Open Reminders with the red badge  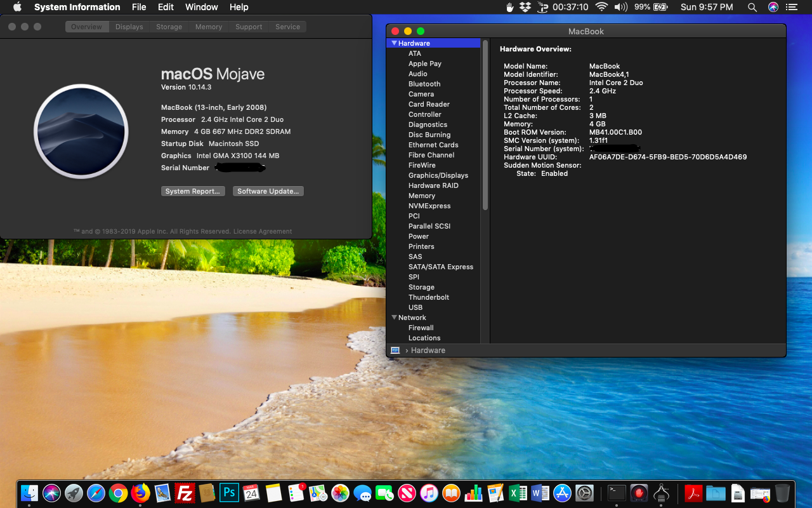click(x=296, y=493)
